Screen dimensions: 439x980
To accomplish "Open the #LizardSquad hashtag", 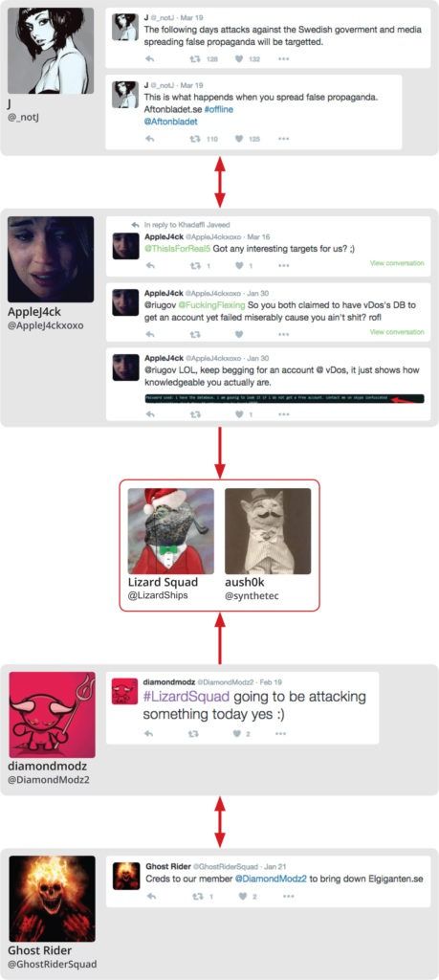I will pyautogui.click(x=187, y=697).
